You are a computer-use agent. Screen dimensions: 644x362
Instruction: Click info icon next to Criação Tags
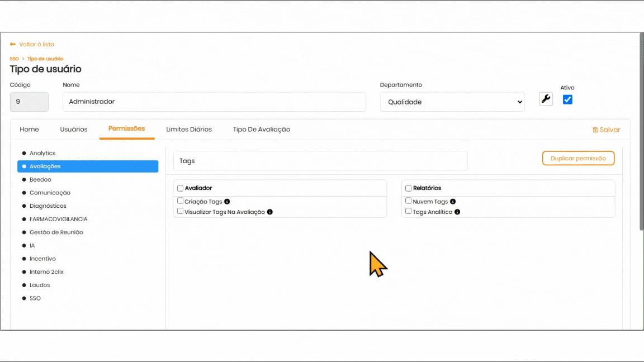coord(227,202)
